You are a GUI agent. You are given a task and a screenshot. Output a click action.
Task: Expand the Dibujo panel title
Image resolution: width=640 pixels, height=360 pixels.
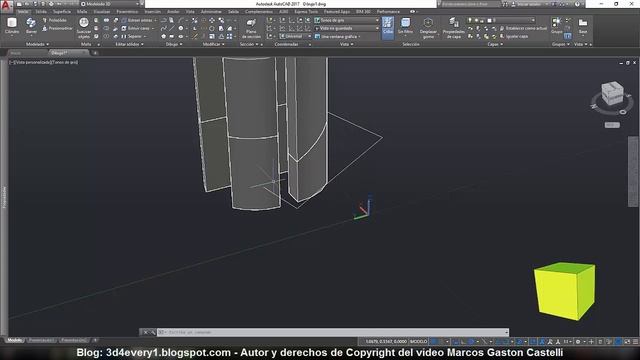point(174,44)
